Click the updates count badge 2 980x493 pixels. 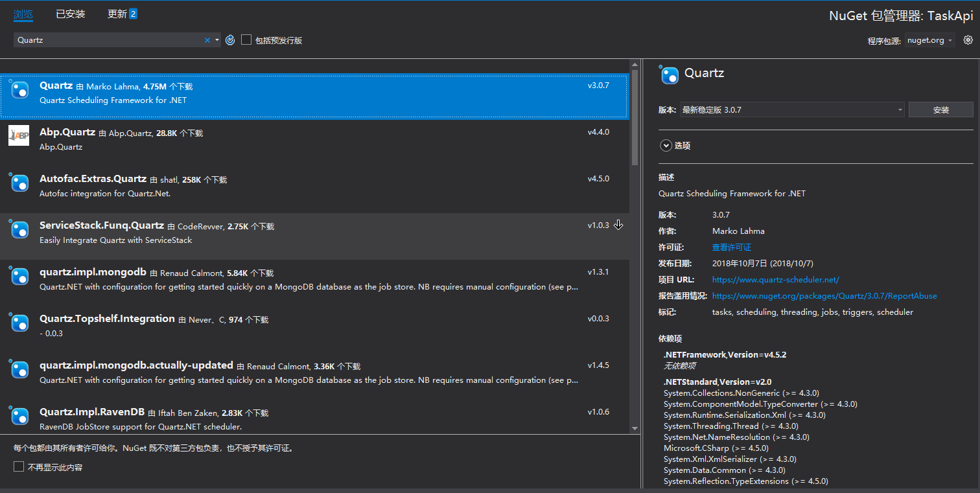[133, 14]
